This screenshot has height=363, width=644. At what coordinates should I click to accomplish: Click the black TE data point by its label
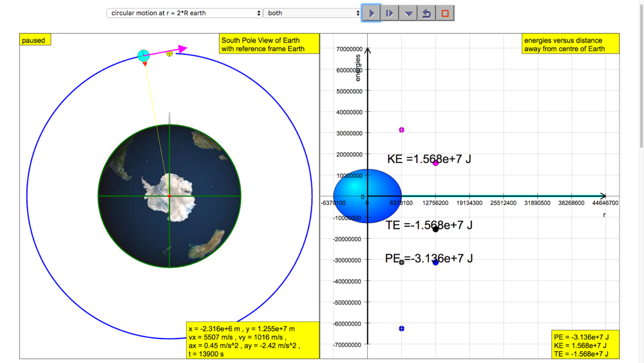click(x=436, y=229)
